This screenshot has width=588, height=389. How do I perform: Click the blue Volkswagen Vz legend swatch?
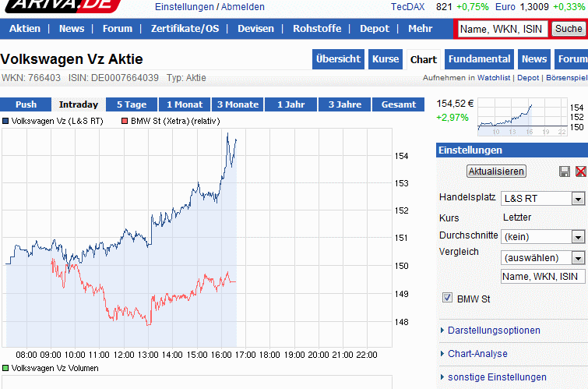click(5, 121)
